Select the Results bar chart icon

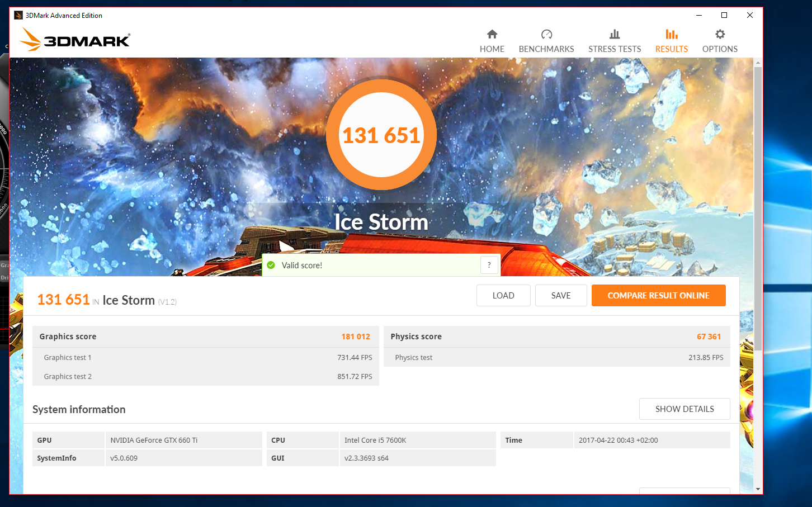(x=672, y=34)
